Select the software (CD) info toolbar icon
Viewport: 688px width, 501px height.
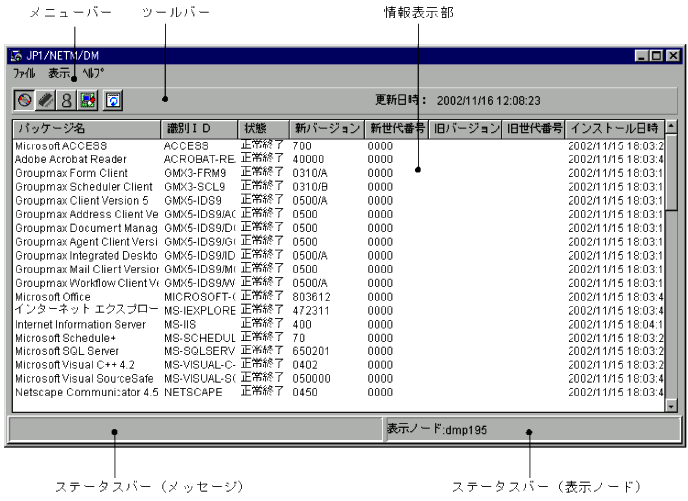[x=24, y=100]
